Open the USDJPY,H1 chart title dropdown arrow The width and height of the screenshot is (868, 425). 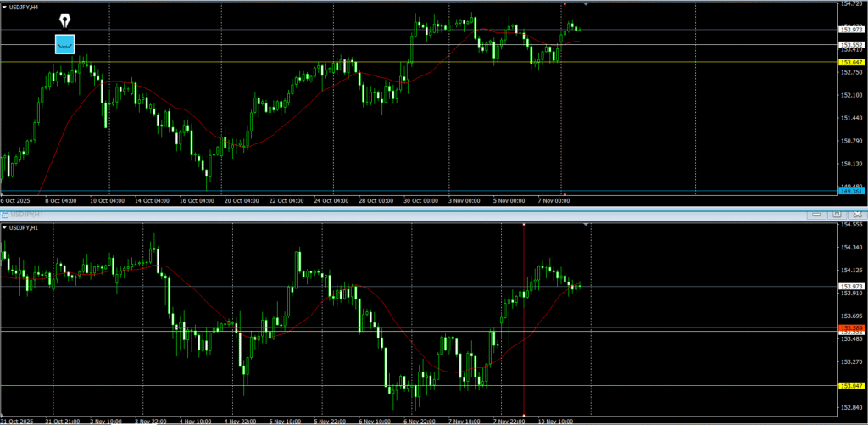click(x=4, y=227)
